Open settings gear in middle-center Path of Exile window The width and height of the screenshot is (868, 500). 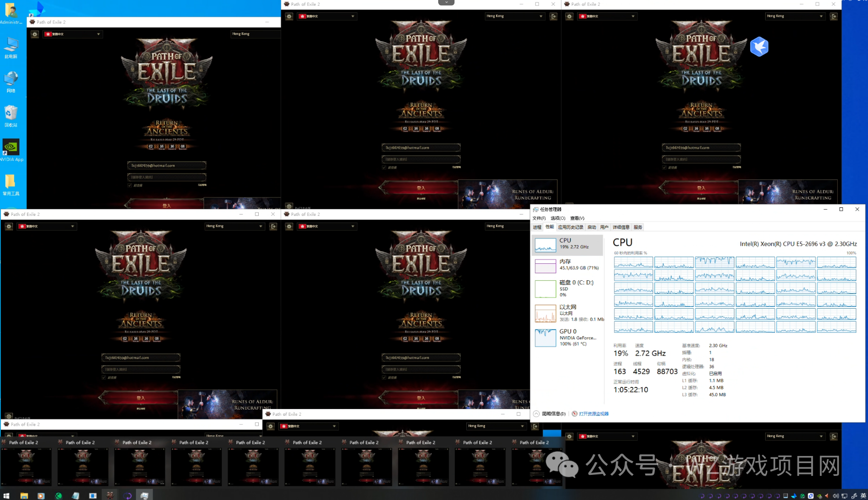pyautogui.click(x=289, y=226)
